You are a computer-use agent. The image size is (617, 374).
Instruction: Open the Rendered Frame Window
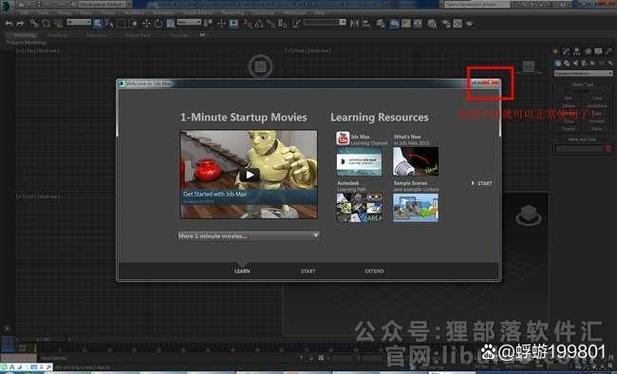click(458, 24)
